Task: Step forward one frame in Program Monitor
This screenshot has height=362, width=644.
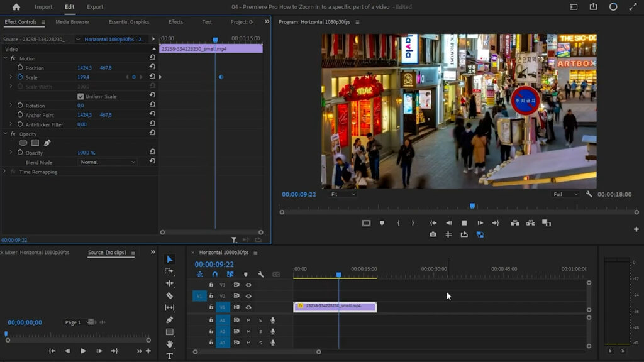Action: (480, 223)
